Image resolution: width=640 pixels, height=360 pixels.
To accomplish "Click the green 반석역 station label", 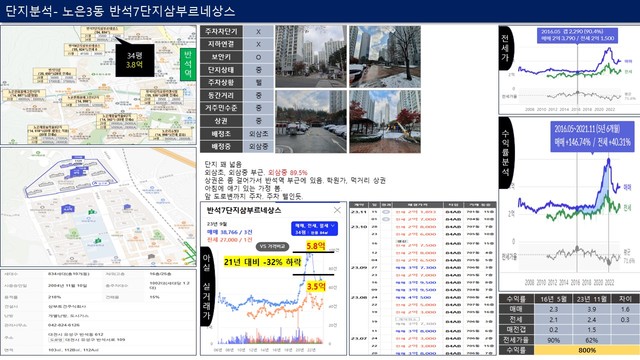I will [x=188, y=64].
